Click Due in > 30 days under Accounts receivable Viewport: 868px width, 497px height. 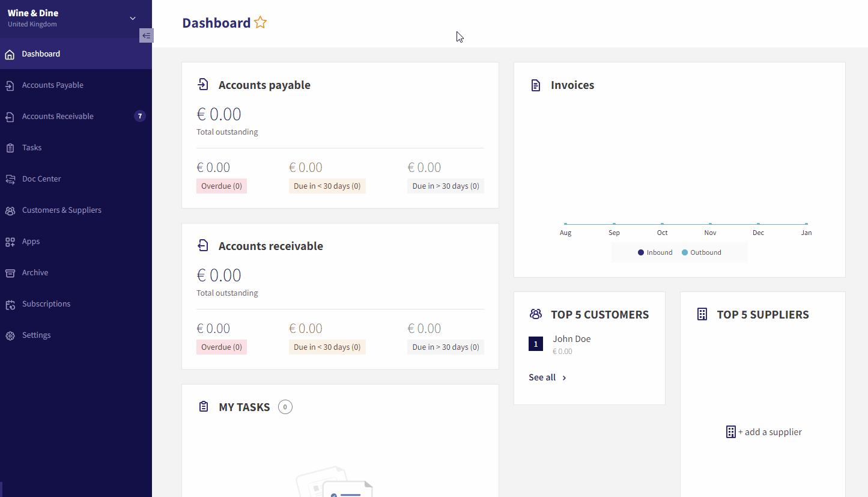point(446,347)
